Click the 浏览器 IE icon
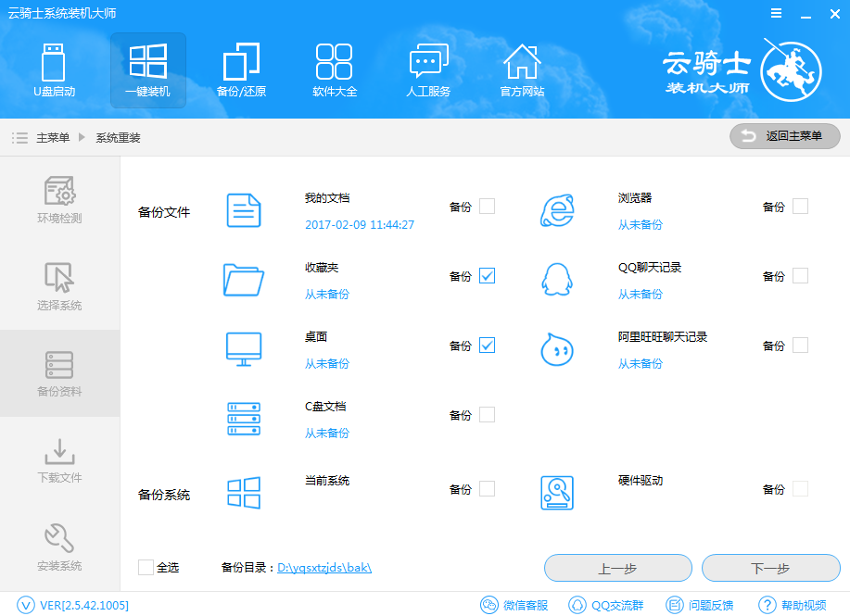850x616 pixels. pyautogui.click(x=556, y=208)
